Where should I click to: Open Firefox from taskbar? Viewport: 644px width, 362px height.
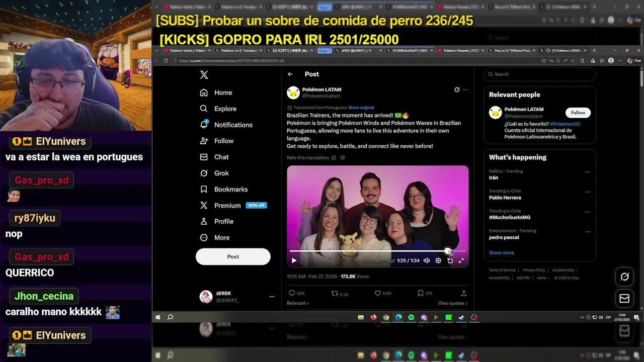tap(373, 317)
